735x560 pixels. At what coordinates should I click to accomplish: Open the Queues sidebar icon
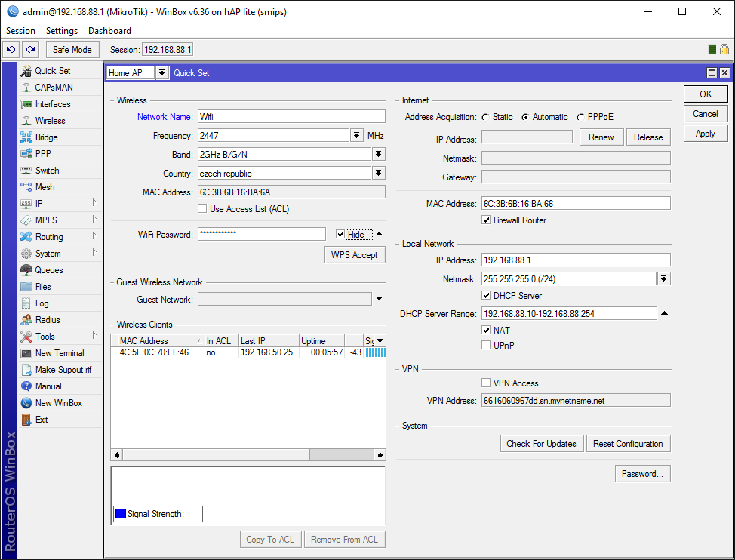click(26, 270)
